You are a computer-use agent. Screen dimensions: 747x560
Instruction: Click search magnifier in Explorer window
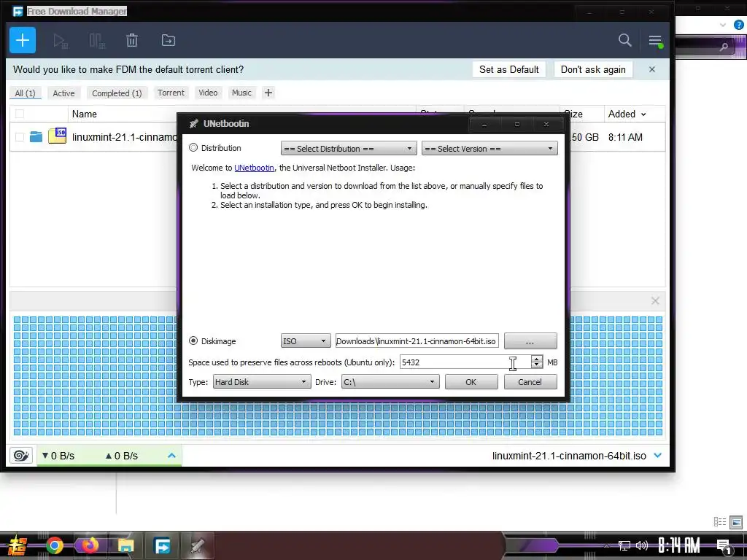(724, 47)
